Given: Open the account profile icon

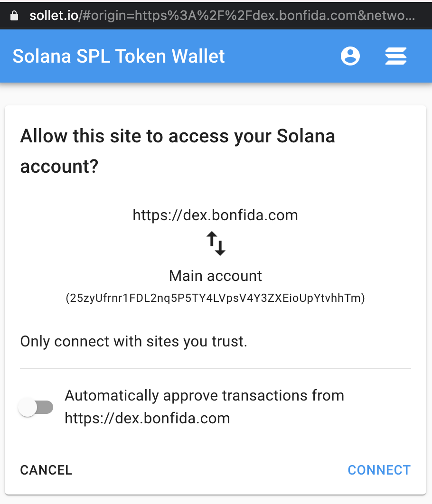Looking at the screenshot, I should pyautogui.click(x=350, y=56).
